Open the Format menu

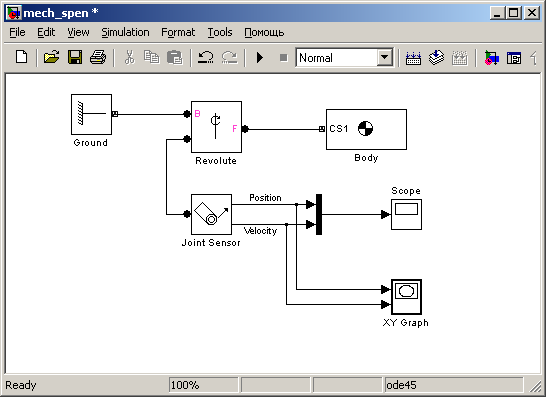click(178, 32)
